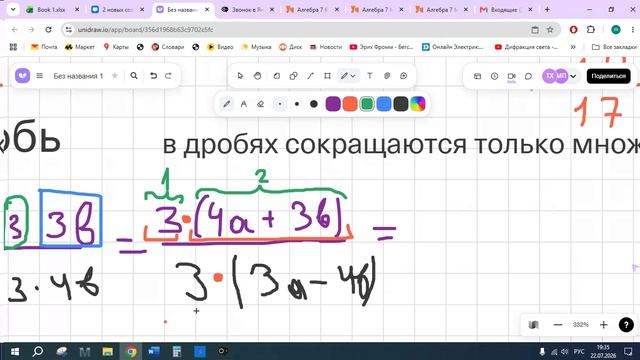
Task: Open the timer clock icon
Action: coord(494,76)
